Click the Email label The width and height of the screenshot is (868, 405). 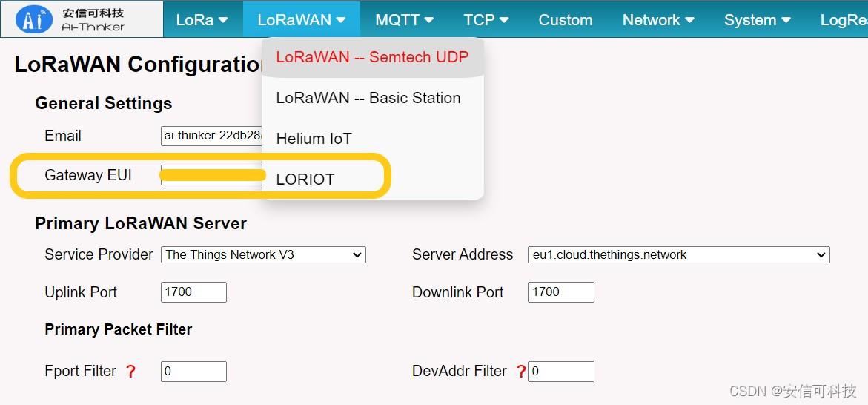click(63, 136)
